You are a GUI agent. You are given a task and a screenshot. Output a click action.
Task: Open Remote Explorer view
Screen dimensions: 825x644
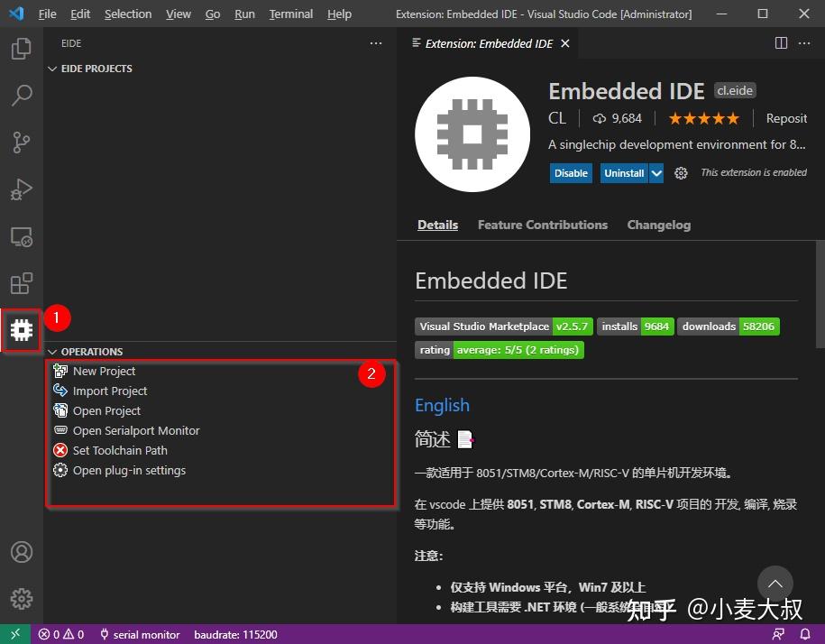[x=21, y=236]
